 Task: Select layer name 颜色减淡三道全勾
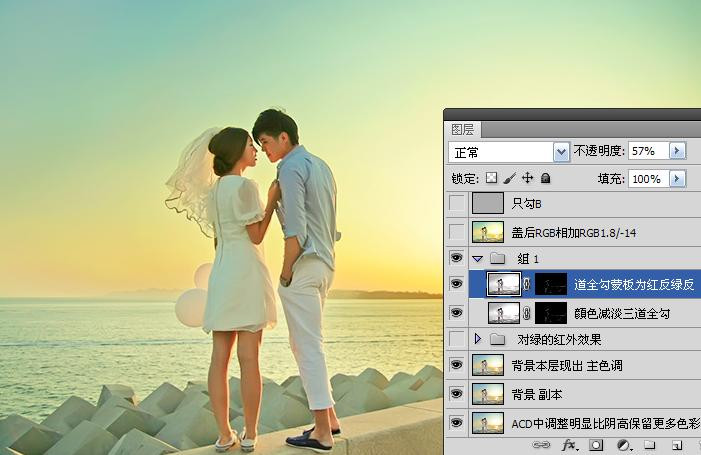click(x=622, y=314)
